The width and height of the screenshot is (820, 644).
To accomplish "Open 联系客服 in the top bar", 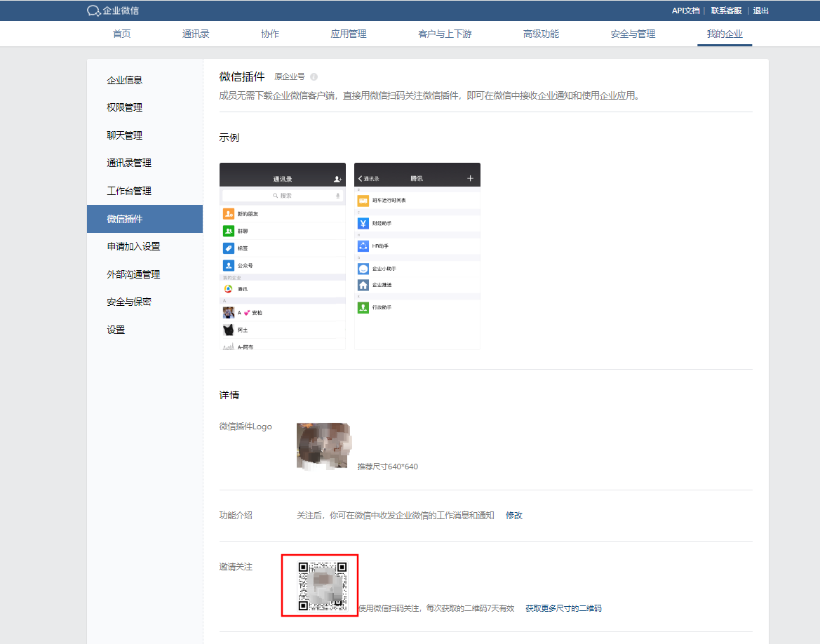I will (726, 11).
